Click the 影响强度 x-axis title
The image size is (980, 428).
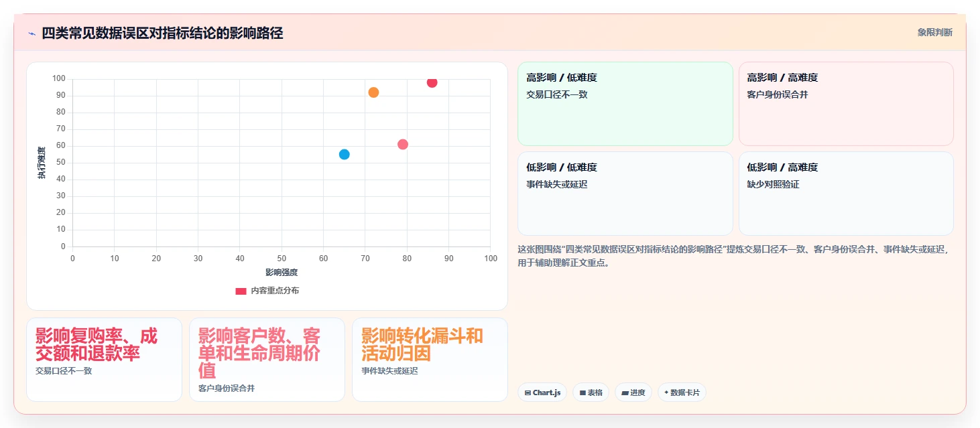tap(282, 273)
